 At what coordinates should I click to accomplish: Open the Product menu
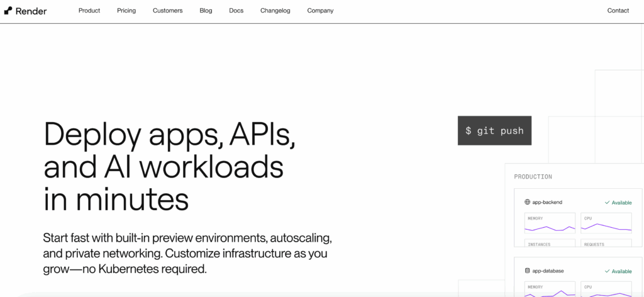(x=89, y=11)
